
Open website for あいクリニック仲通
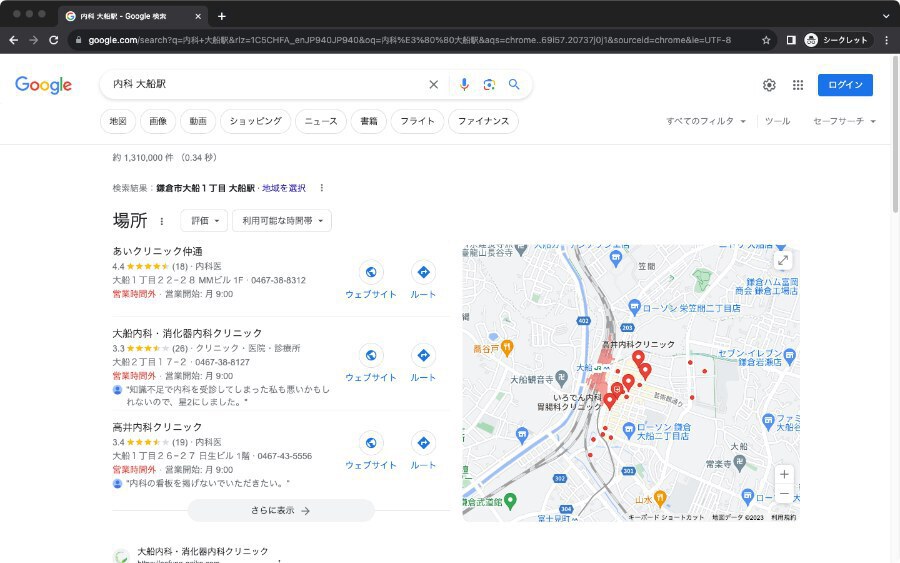[x=370, y=279]
